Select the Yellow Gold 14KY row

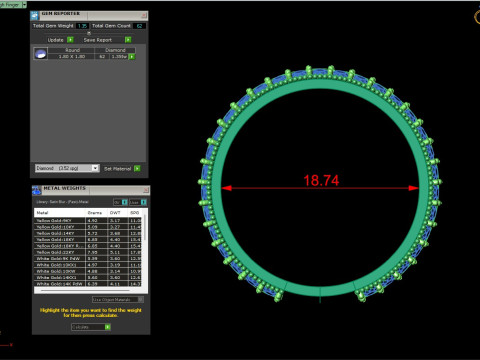pyautogui.click(x=88, y=233)
